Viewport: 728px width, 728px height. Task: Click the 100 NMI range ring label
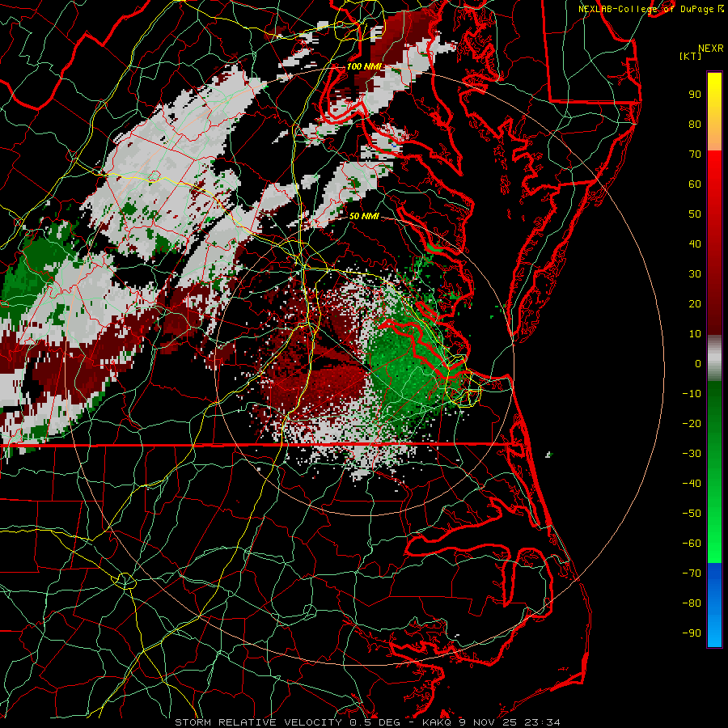click(x=364, y=66)
